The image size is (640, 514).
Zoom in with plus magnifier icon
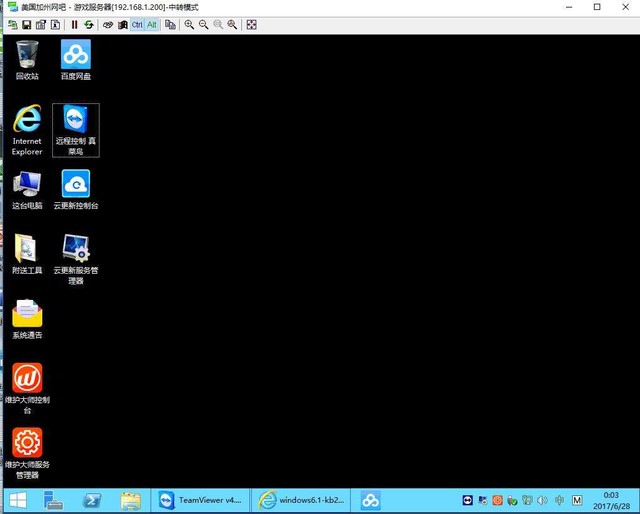(189, 25)
